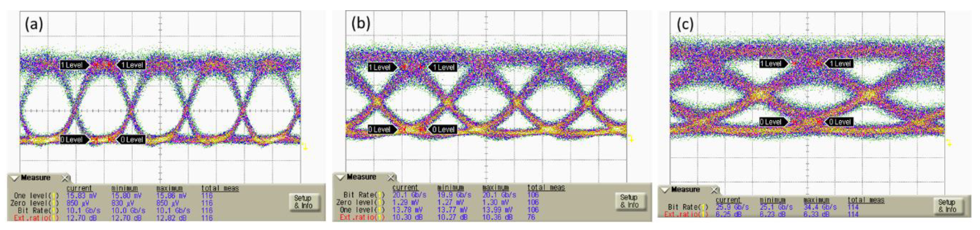
Task: Close the Measure tab in panel (c)
Action: (715, 190)
